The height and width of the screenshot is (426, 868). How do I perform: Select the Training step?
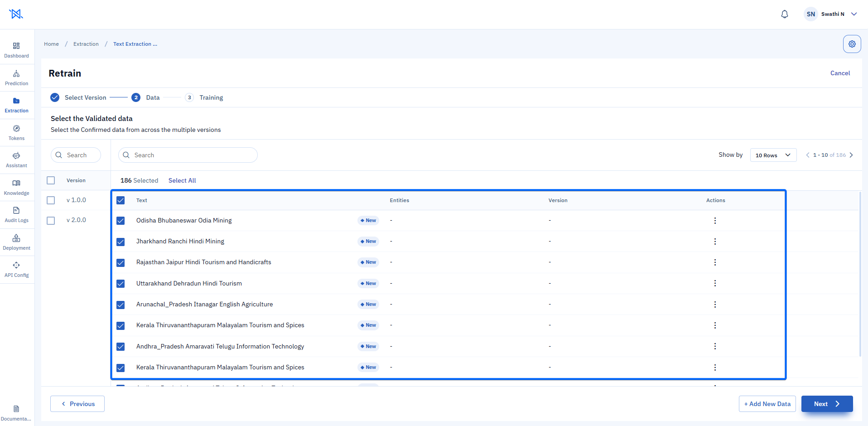[x=204, y=97]
